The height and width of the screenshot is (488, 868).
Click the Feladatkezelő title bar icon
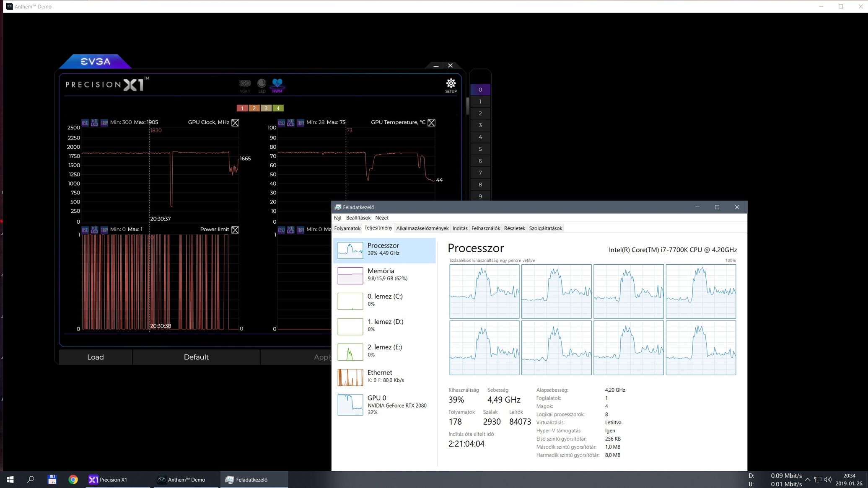point(338,207)
